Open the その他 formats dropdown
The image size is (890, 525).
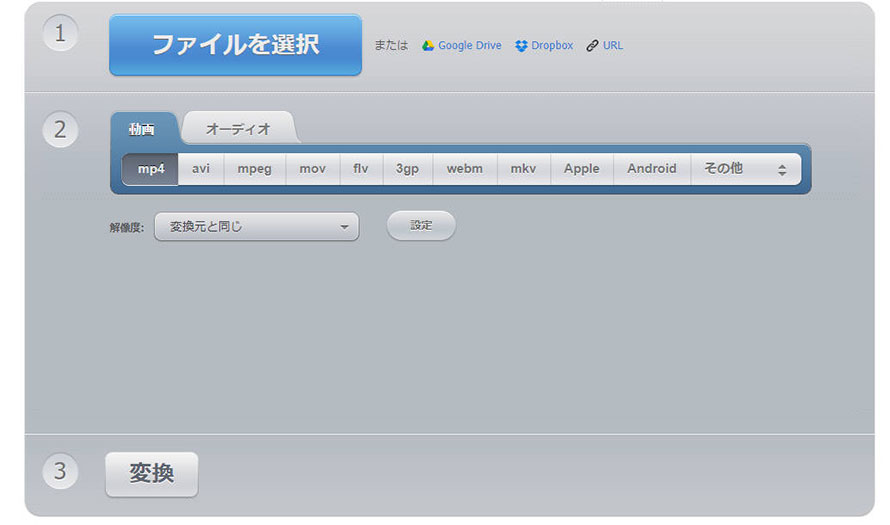tap(746, 169)
